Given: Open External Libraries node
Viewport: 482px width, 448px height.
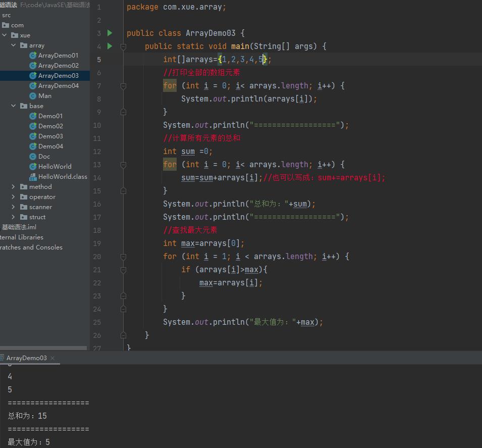Looking at the screenshot, I should point(22,237).
